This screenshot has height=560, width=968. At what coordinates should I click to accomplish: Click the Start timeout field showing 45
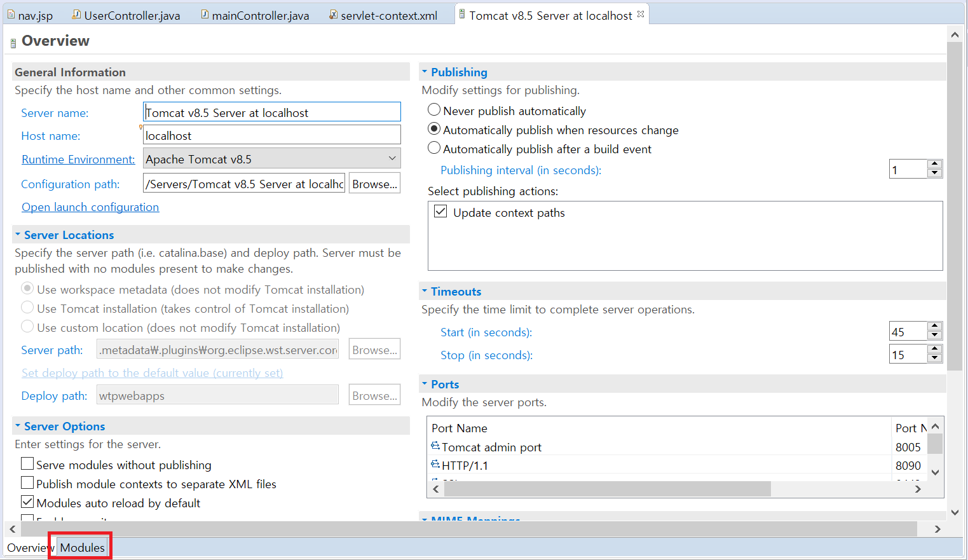point(908,331)
